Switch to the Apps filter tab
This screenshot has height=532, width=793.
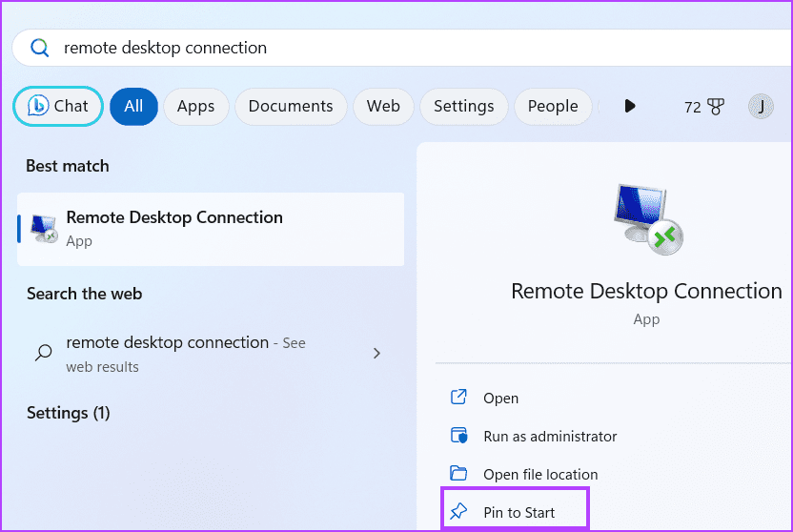pos(195,106)
